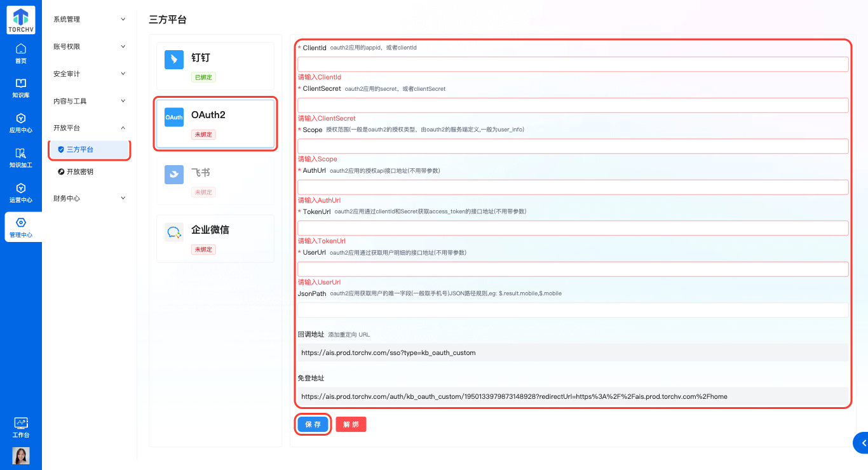The image size is (868, 470).
Task: Select the 企业微信 platform card
Action: pyautogui.click(x=215, y=238)
